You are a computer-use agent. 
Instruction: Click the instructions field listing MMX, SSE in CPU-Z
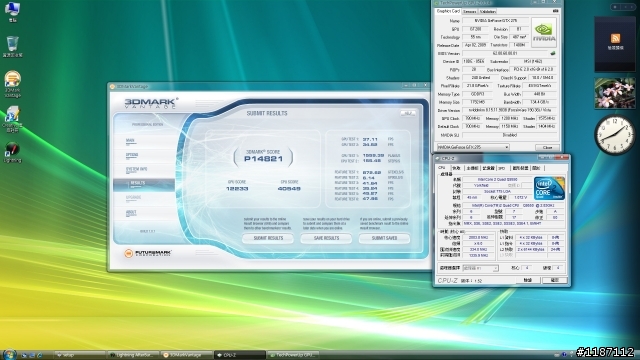[x=513, y=224]
